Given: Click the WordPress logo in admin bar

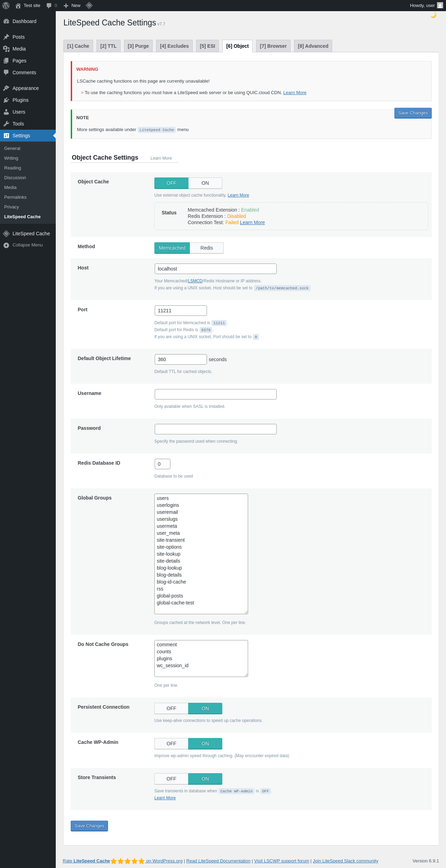Looking at the screenshot, I should [x=6, y=6].
